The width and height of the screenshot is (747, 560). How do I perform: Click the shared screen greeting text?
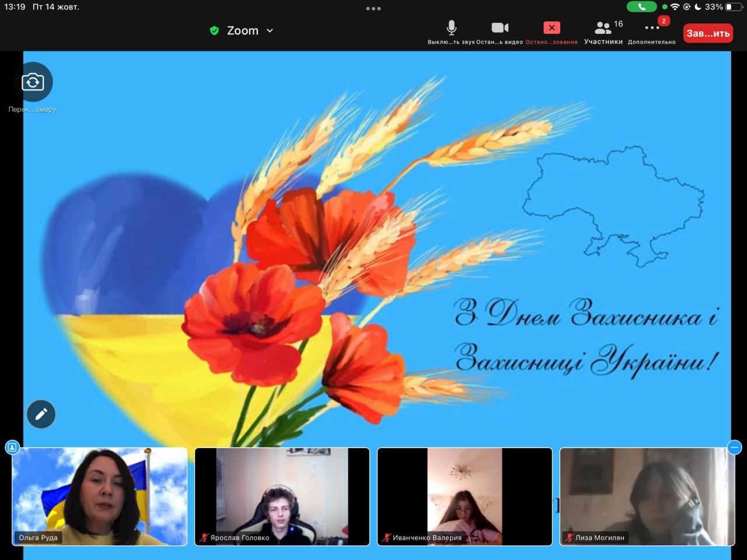585,337
